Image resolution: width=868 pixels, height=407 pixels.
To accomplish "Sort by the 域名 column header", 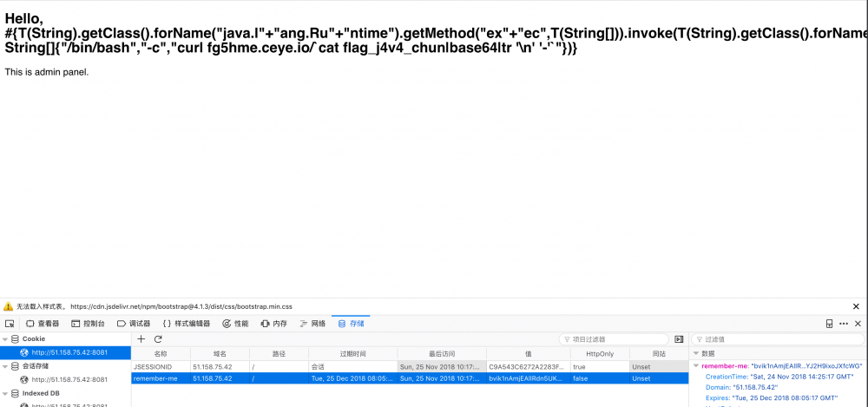I will click(220, 354).
